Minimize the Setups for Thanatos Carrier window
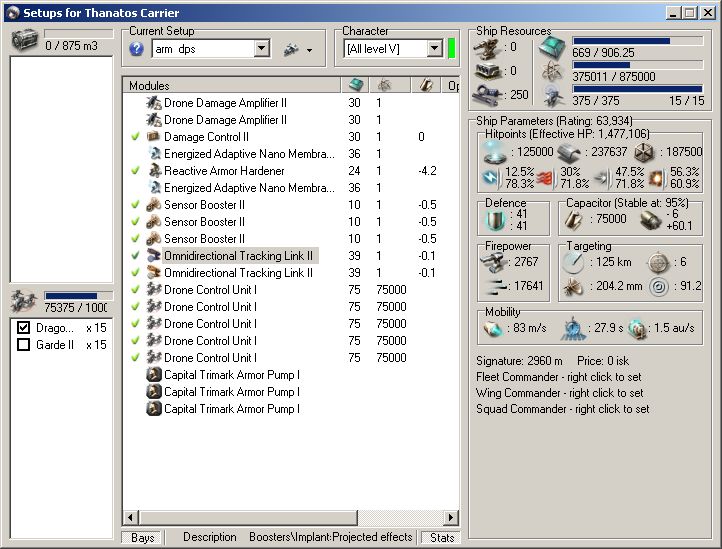Screen dimensions: 722x549 tap(673, 12)
